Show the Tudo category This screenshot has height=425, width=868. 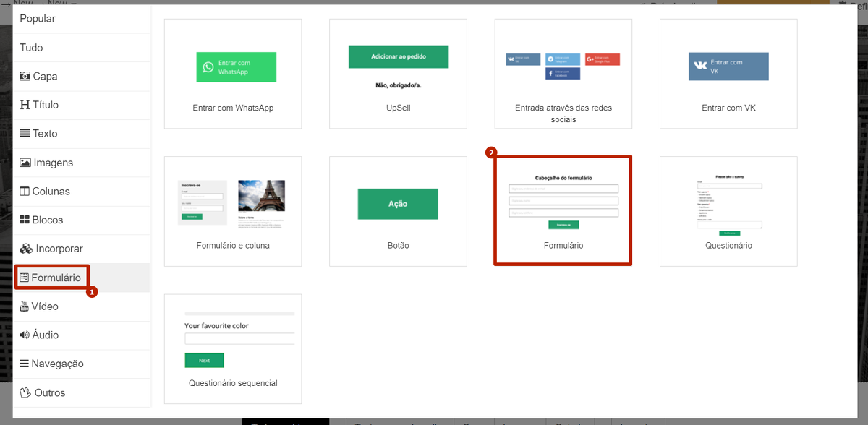(x=32, y=48)
